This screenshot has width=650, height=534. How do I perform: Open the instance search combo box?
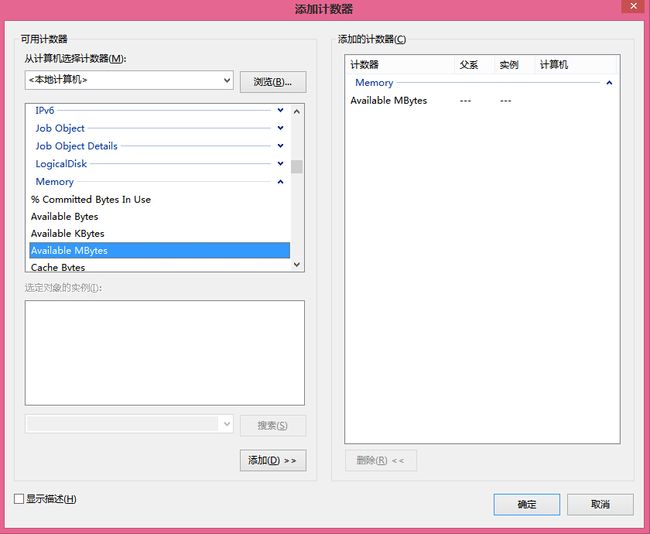[129, 424]
